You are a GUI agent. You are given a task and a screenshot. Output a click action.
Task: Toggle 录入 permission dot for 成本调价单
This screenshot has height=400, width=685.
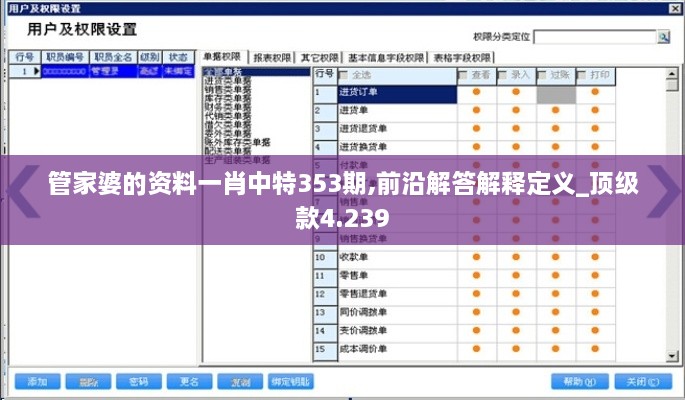click(x=516, y=348)
